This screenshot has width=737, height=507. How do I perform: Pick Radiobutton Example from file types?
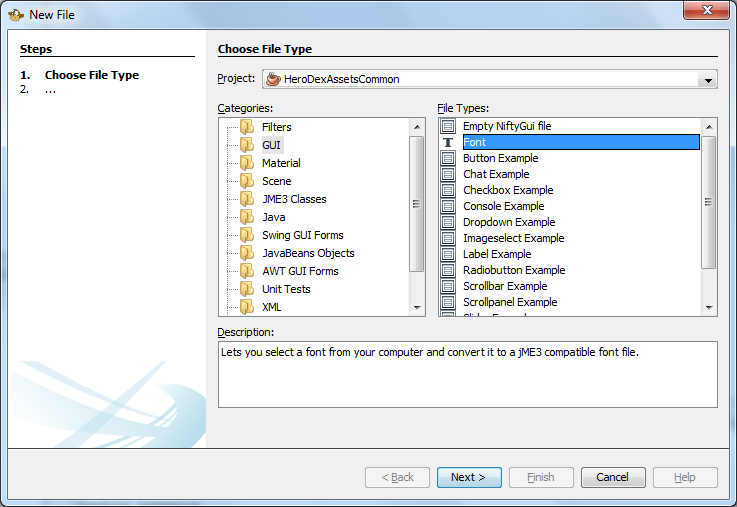click(513, 270)
